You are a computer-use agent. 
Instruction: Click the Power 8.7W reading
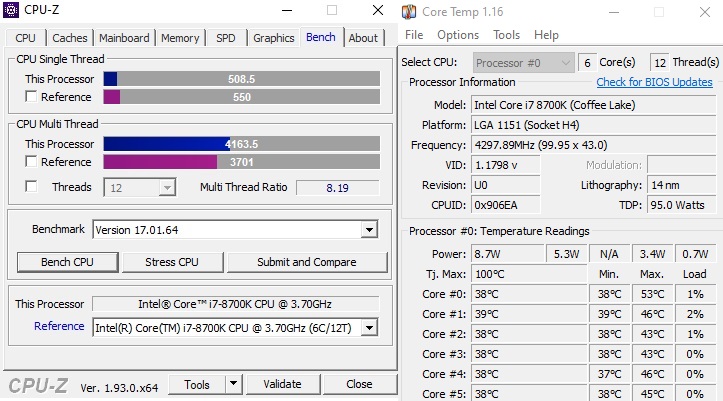(508, 254)
